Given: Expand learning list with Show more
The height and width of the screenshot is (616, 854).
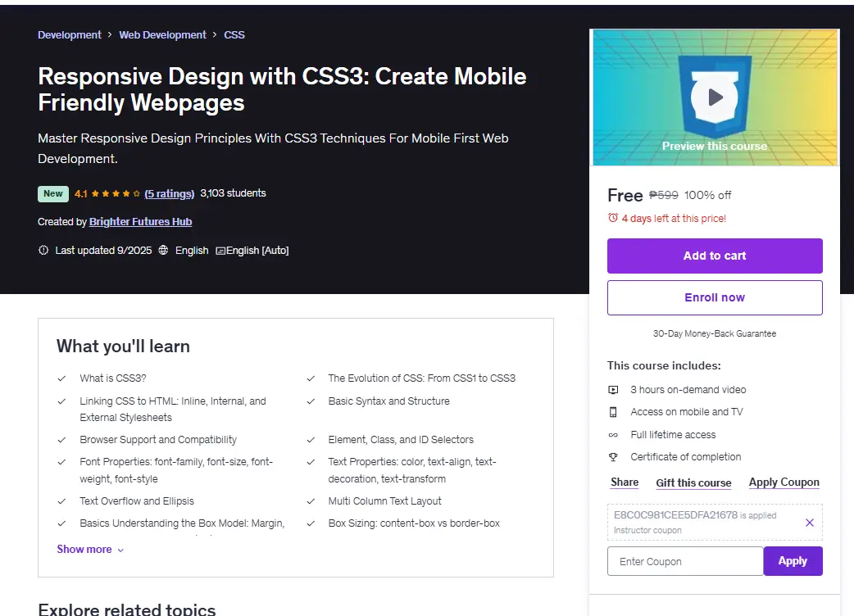Looking at the screenshot, I should point(90,549).
